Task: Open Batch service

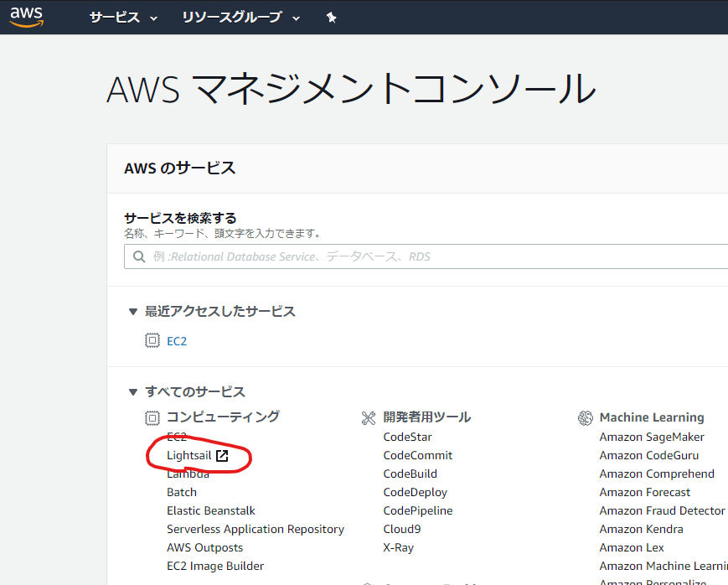Action: [x=182, y=492]
